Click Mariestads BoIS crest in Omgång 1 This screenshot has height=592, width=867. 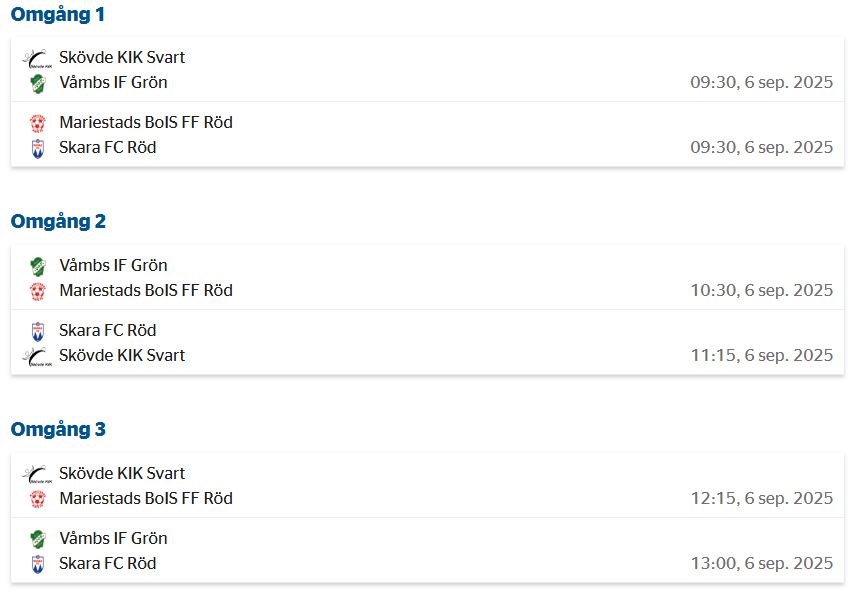click(37, 123)
